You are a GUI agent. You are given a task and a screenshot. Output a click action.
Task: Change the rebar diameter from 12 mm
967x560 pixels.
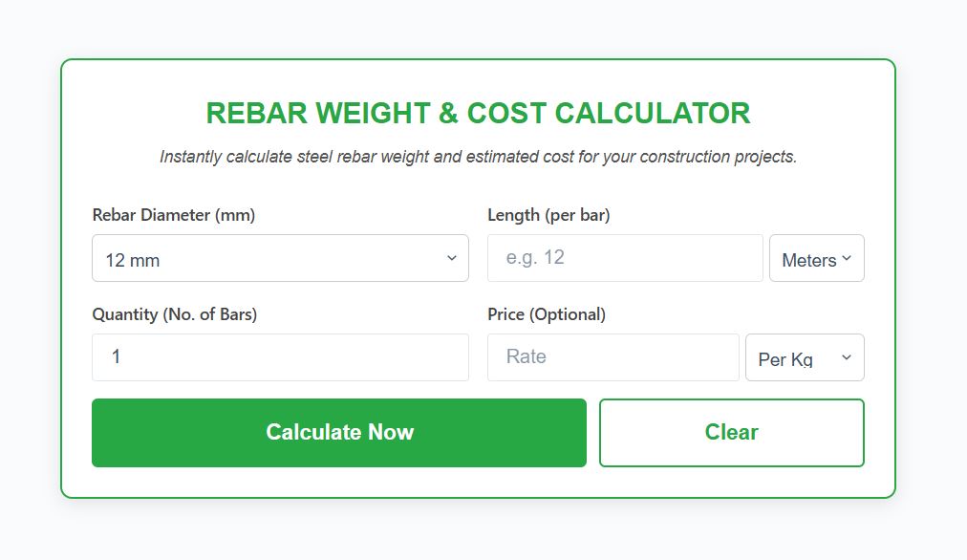(280, 258)
